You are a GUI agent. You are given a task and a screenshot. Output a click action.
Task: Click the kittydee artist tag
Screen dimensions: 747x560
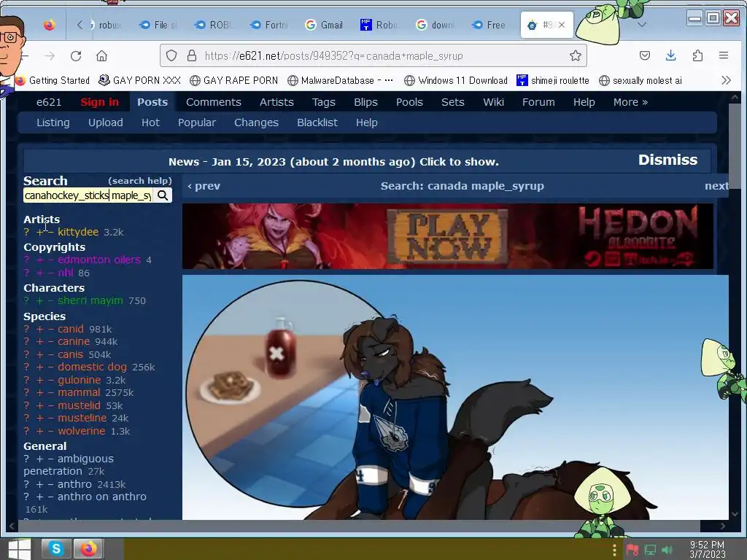(78, 232)
